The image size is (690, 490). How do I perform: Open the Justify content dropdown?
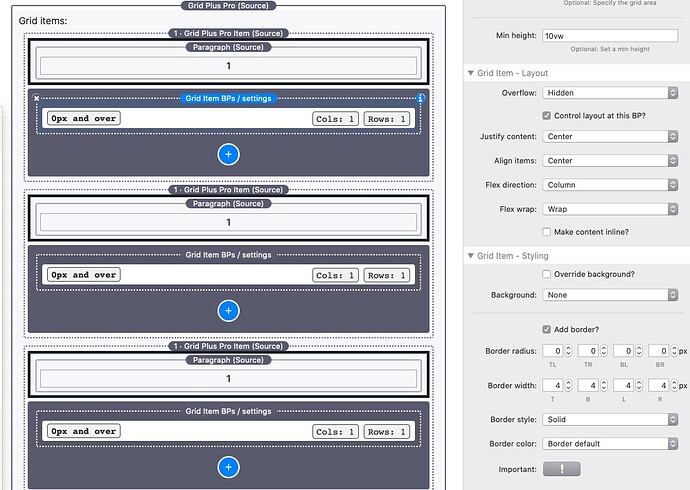(x=610, y=136)
